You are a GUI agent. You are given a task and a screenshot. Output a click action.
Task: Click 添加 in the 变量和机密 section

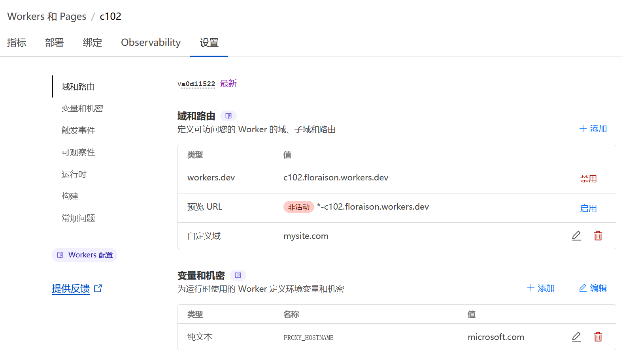(x=541, y=288)
